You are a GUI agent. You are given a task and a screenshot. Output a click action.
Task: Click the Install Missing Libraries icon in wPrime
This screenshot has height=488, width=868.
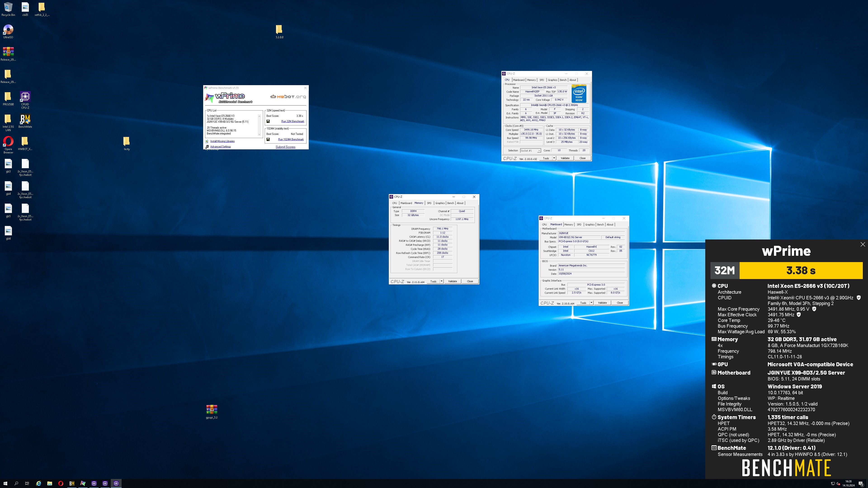(x=207, y=141)
